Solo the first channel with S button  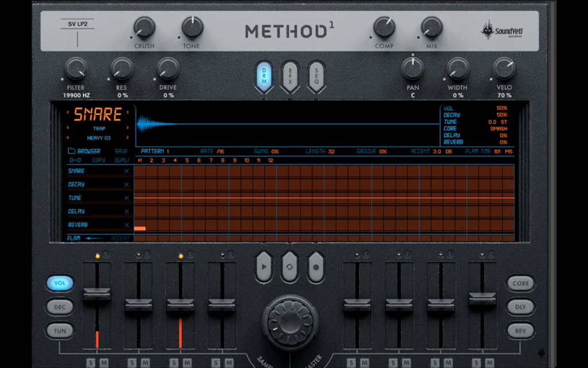(90, 363)
